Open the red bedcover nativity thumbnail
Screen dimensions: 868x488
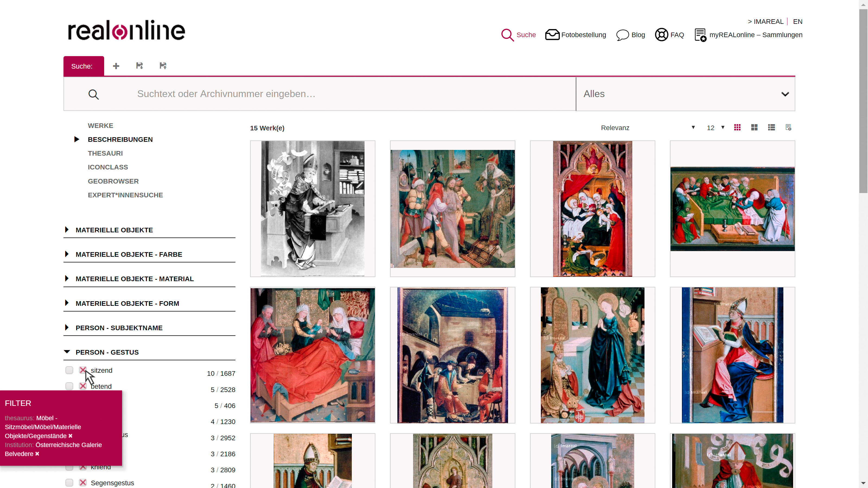[312, 355]
